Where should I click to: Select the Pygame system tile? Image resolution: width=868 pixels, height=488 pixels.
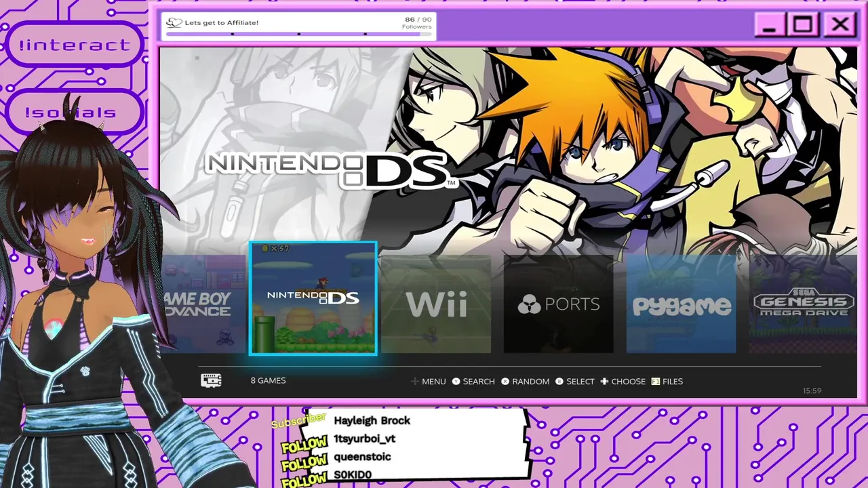pyautogui.click(x=682, y=304)
